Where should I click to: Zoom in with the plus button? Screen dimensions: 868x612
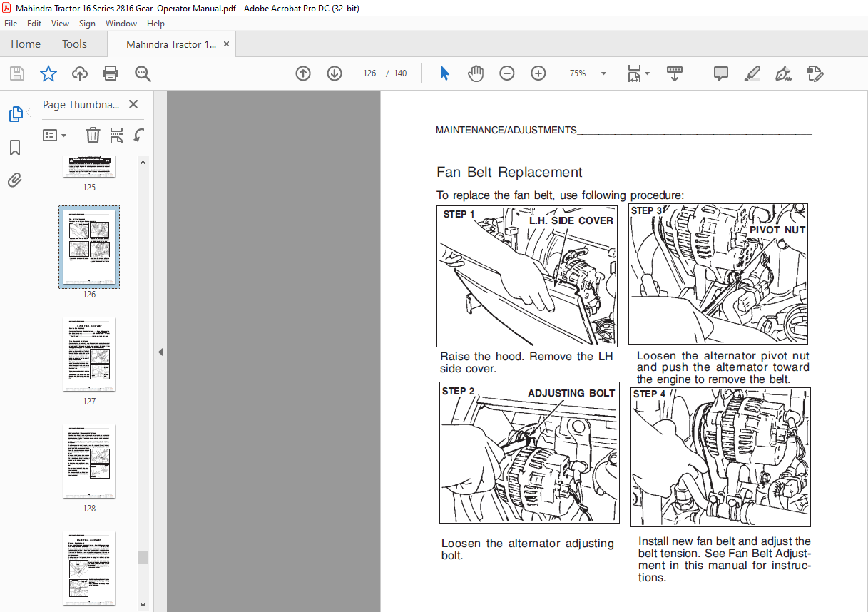point(538,73)
